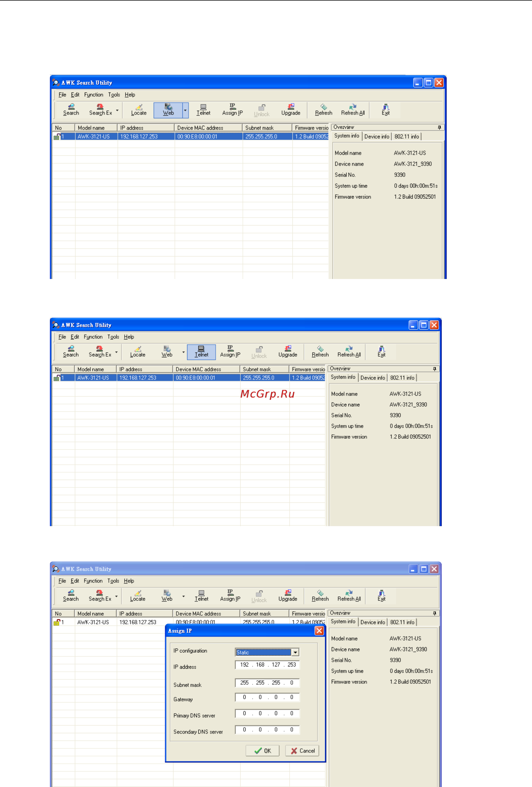The width and height of the screenshot is (532, 787).
Task: Select AWK-3121-US row in middle window
Action: tap(189, 378)
